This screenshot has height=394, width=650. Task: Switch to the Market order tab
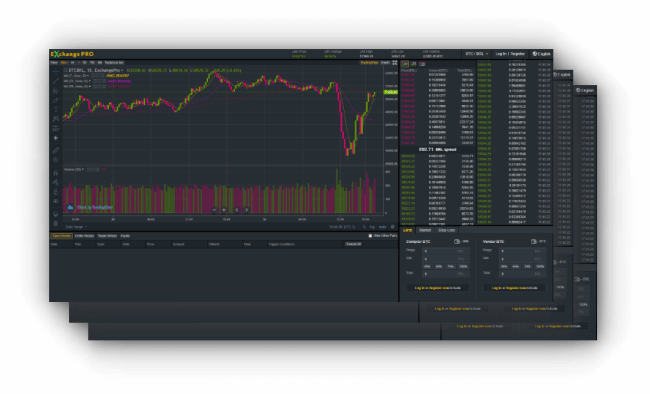click(425, 230)
